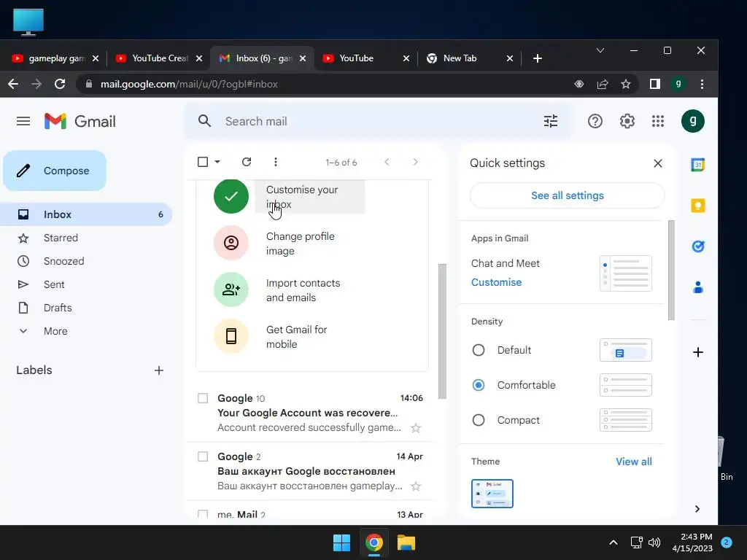Open the Support help icon
The width and height of the screenshot is (747, 560).
point(595,122)
